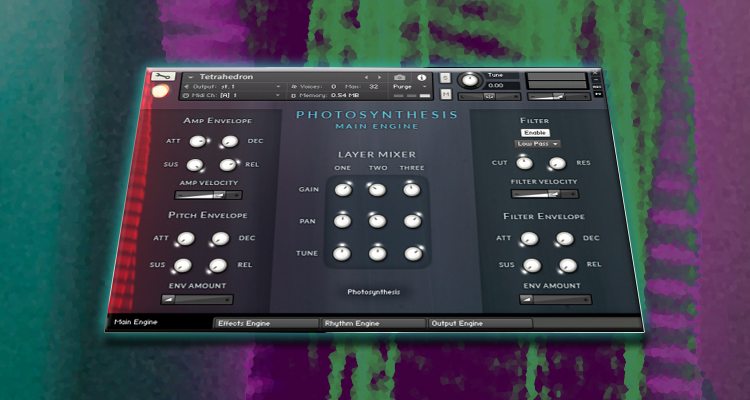The width and height of the screenshot is (750, 400).
Task: Show instrument info with the i icon
Action: [x=421, y=77]
